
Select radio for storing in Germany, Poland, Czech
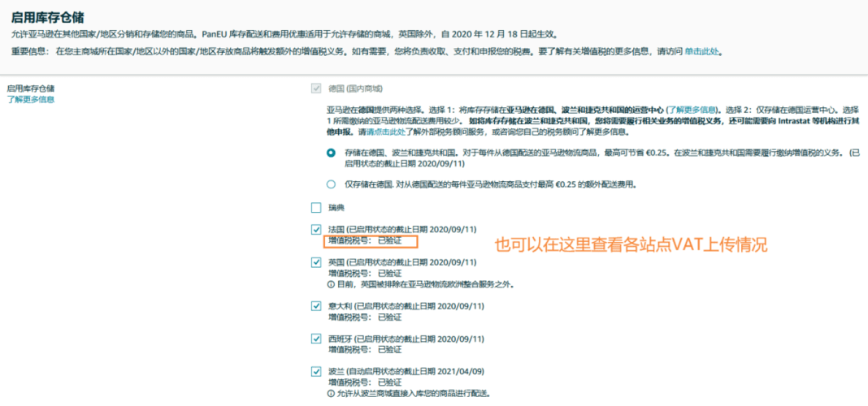[x=331, y=152]
